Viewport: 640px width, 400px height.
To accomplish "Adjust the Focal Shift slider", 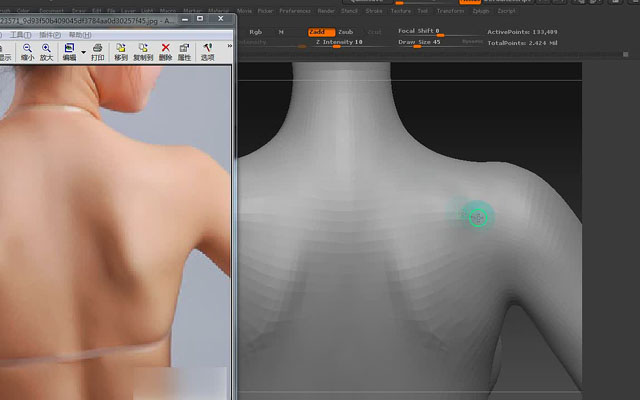I will pos(440,32).
